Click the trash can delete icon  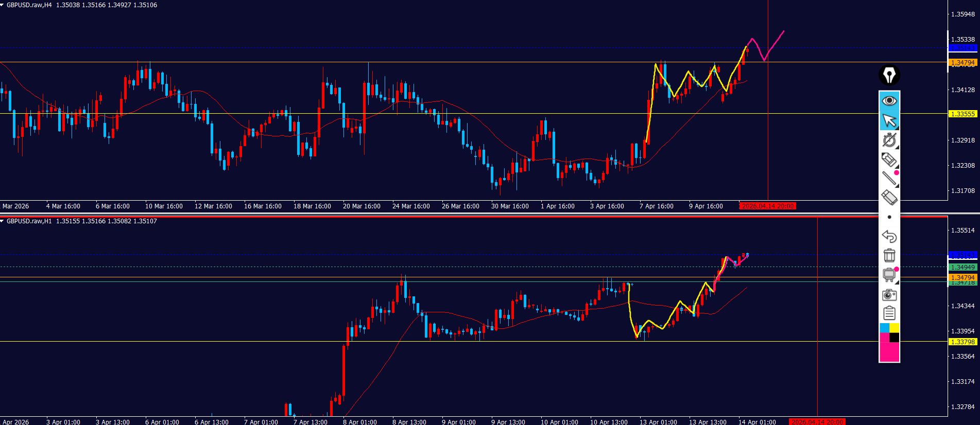click(x=889, y=256)
